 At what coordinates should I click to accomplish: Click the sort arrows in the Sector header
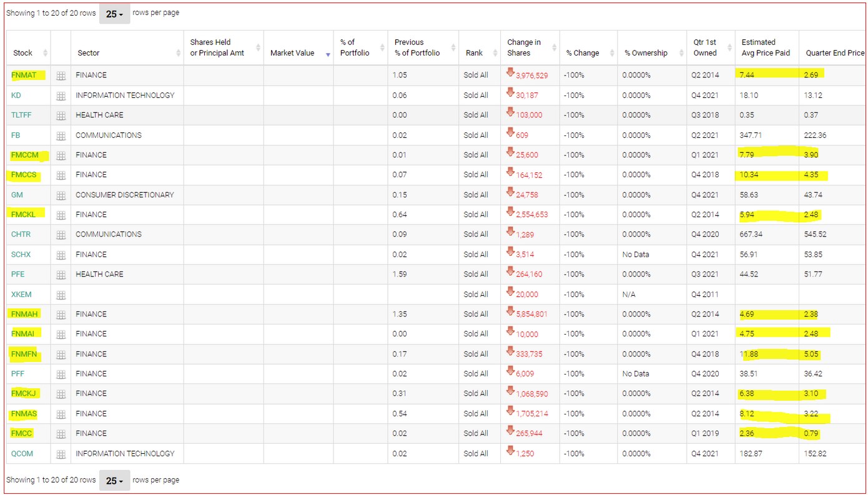(x=179, y=53)
